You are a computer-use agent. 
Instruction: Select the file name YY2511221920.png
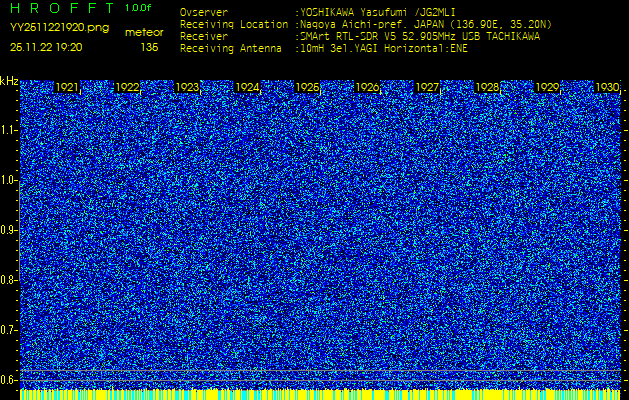[59, 28]
